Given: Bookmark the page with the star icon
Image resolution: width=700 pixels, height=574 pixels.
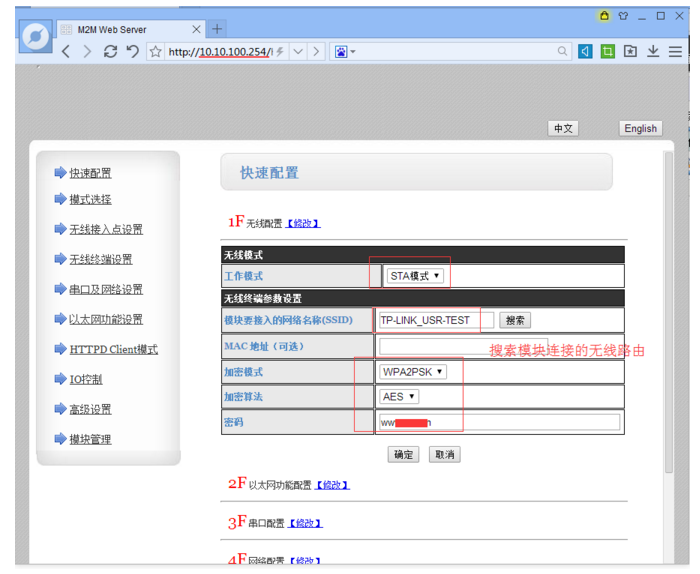Looking at the screenshot, I should point(156,51).
